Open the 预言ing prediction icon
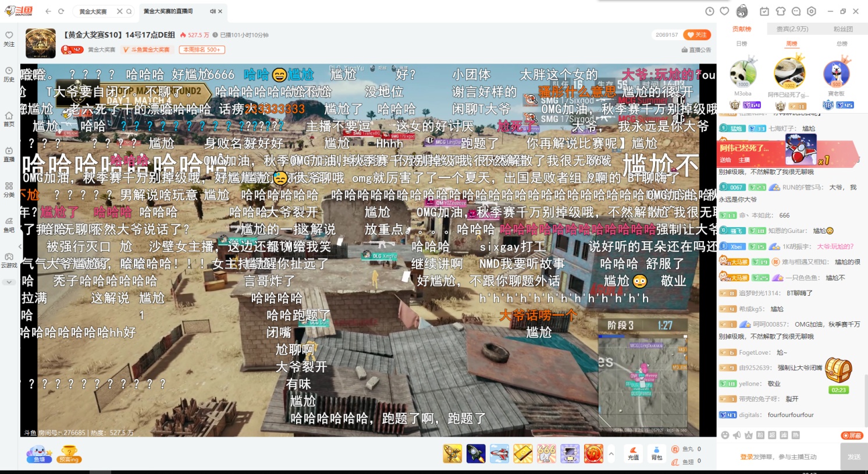 point(69,454)
